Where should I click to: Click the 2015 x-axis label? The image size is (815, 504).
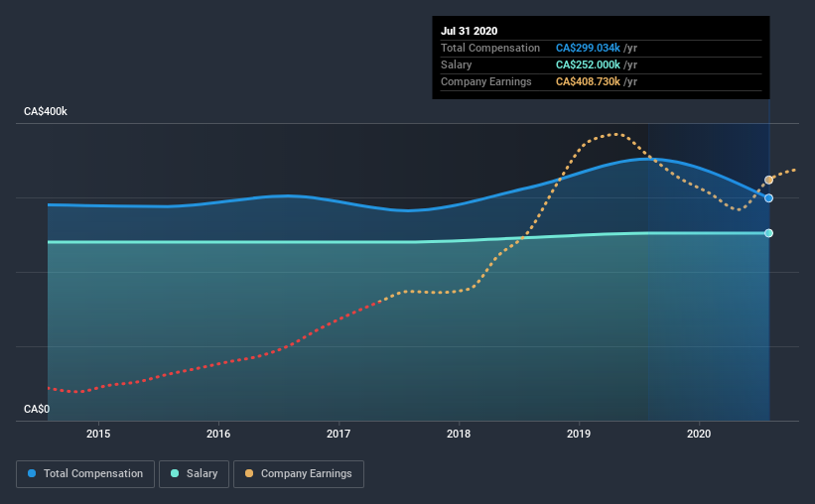(x=98, y=434)
